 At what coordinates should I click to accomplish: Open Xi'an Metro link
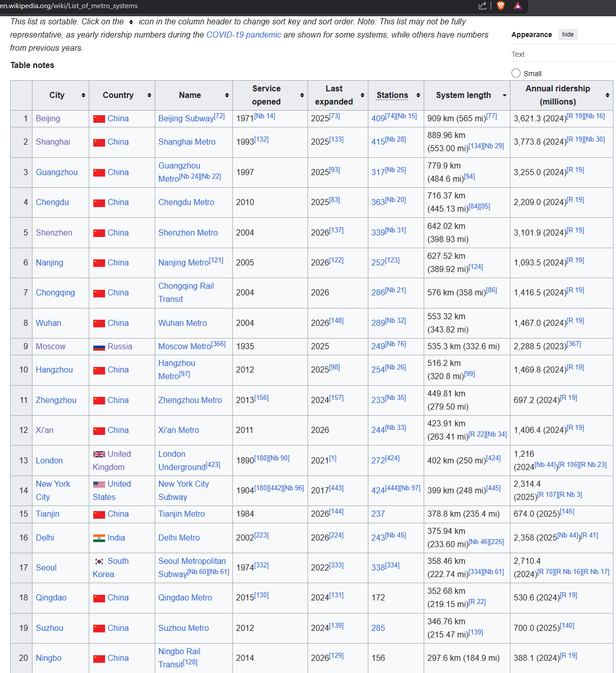coord(179,430)
